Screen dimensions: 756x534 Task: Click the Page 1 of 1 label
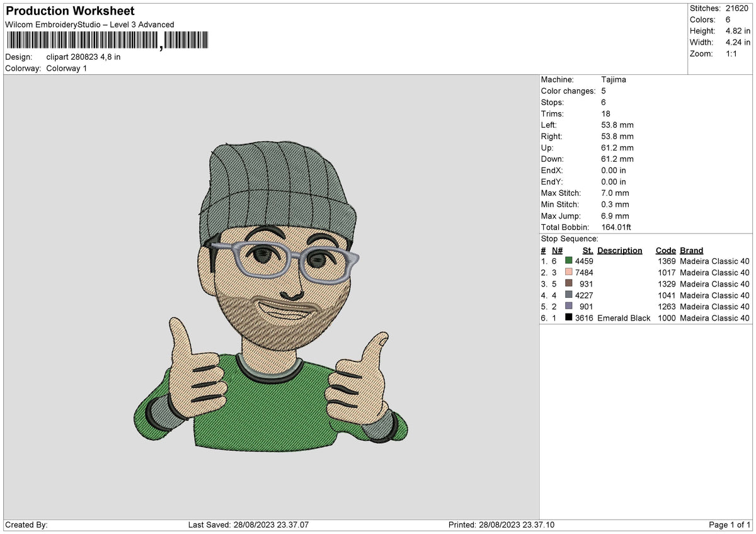point(730,525)
